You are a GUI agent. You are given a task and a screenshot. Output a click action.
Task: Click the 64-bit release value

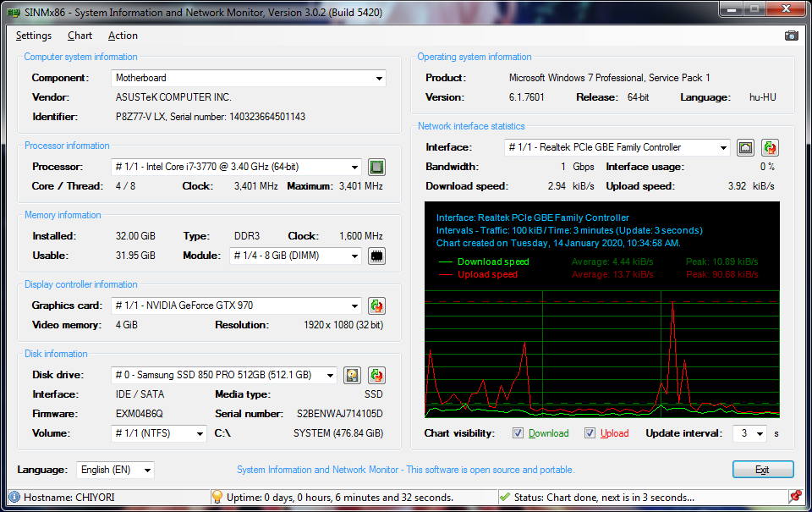[638, 97]
